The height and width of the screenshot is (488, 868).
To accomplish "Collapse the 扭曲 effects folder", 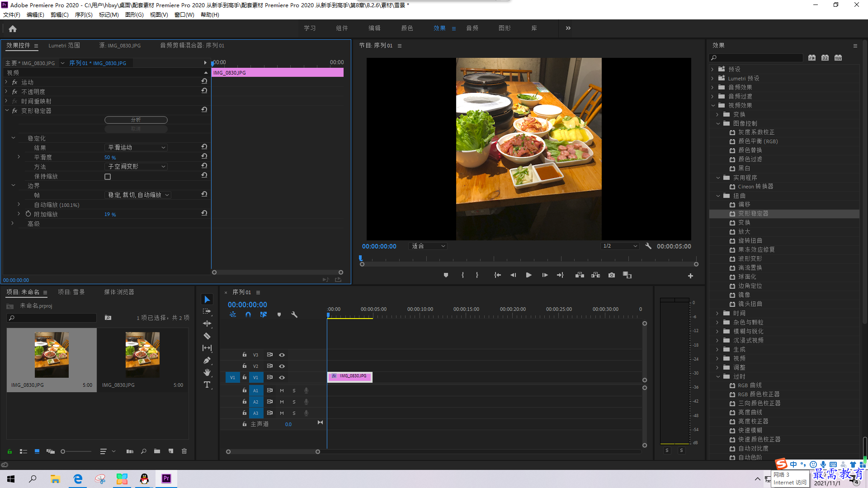I will pos(718,196).
